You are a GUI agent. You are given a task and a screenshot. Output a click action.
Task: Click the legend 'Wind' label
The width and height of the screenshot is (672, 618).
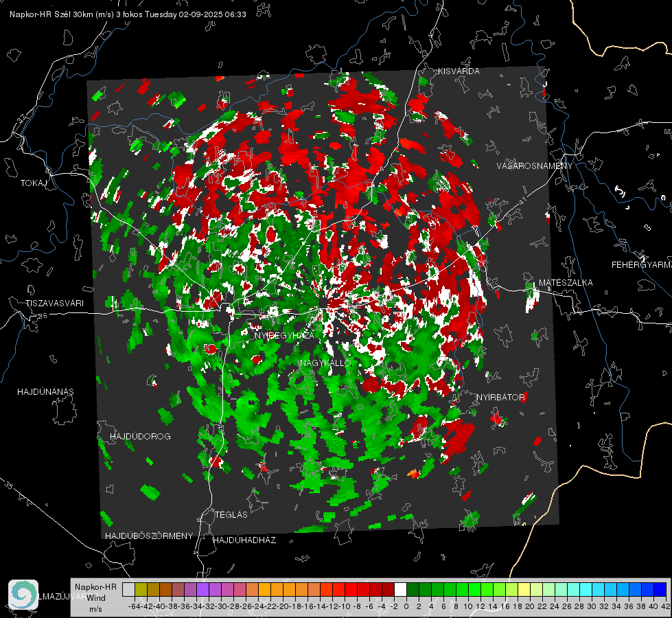click(96, 597)
